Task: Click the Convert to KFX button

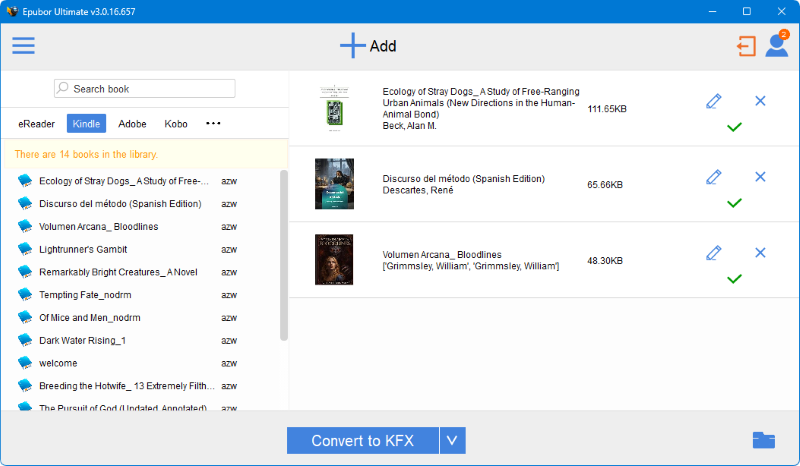Action: click(x=363, y=440)
